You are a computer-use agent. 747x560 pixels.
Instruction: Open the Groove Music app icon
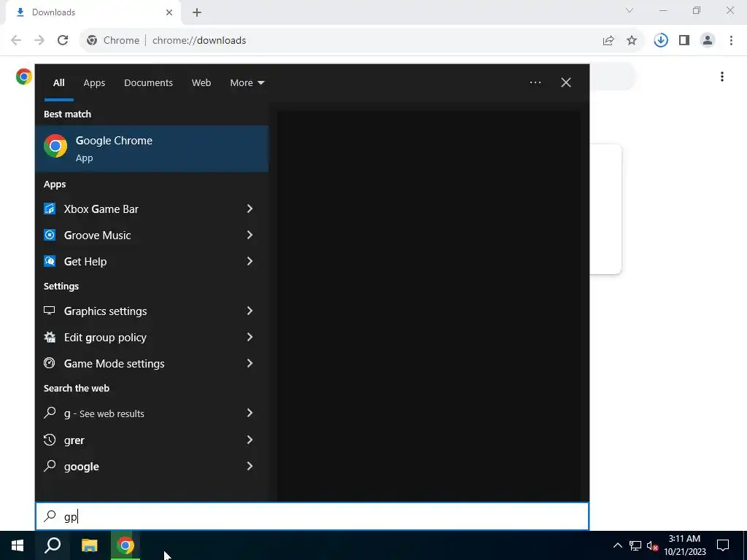point(50,235)
